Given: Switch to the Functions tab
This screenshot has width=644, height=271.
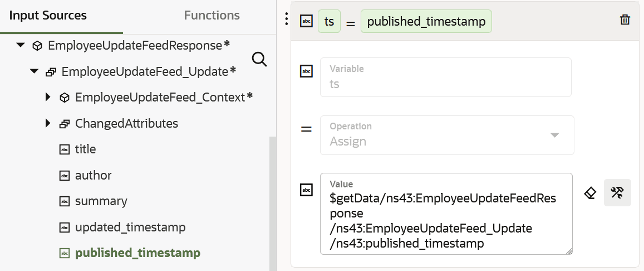Looking at the screenshot, I should 212,16.
